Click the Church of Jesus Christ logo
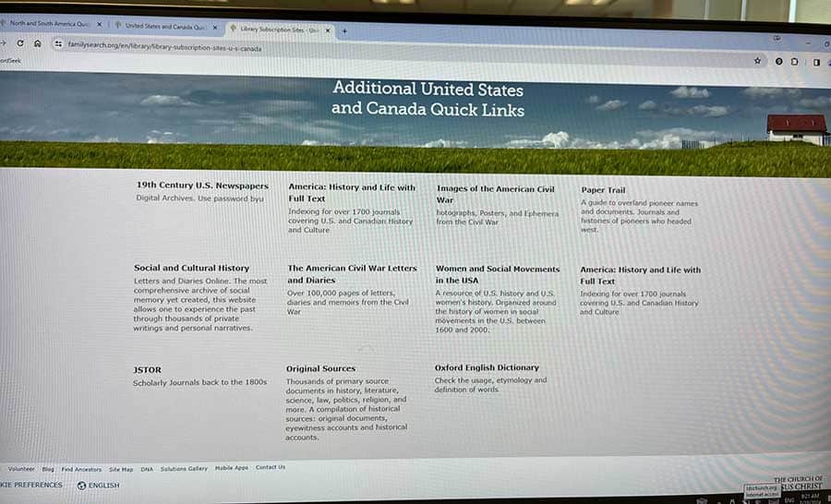This screenshot has height=504, width=831. tap(800, 483)
